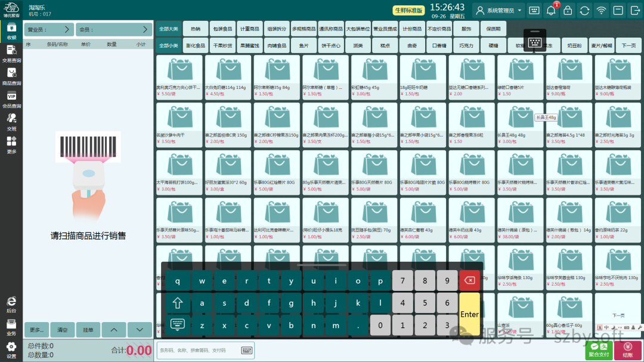Image resolution: width=644 pixels, height=362 pixels.
Task: Click the 挂单 hold order button
Action: point(88,330)
